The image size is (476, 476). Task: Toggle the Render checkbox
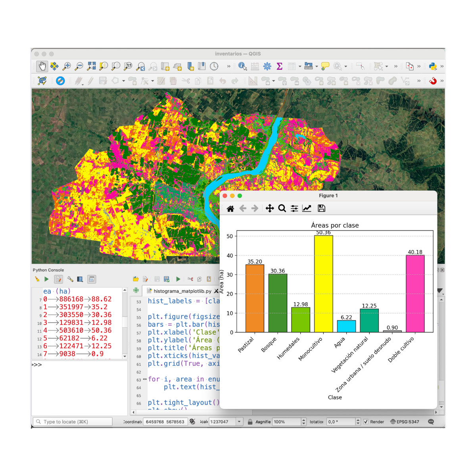pyautogui.click(x=366, y=422)
